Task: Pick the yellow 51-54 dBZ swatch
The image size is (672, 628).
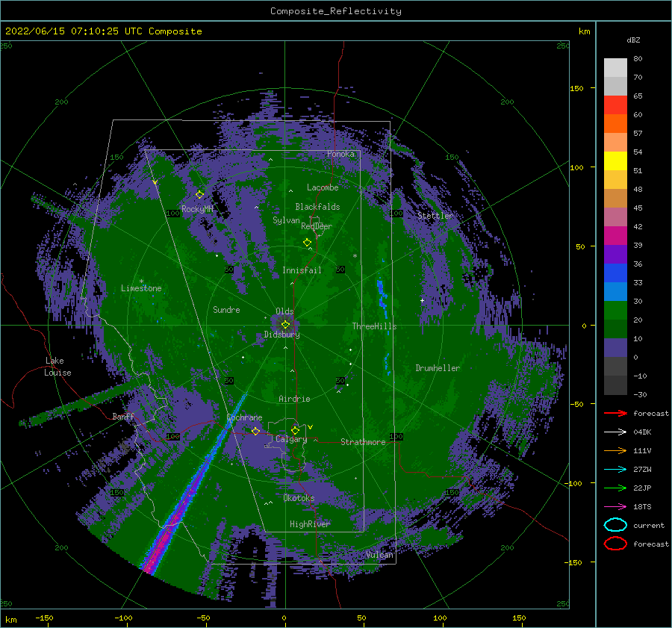Action: coord(615,161)
